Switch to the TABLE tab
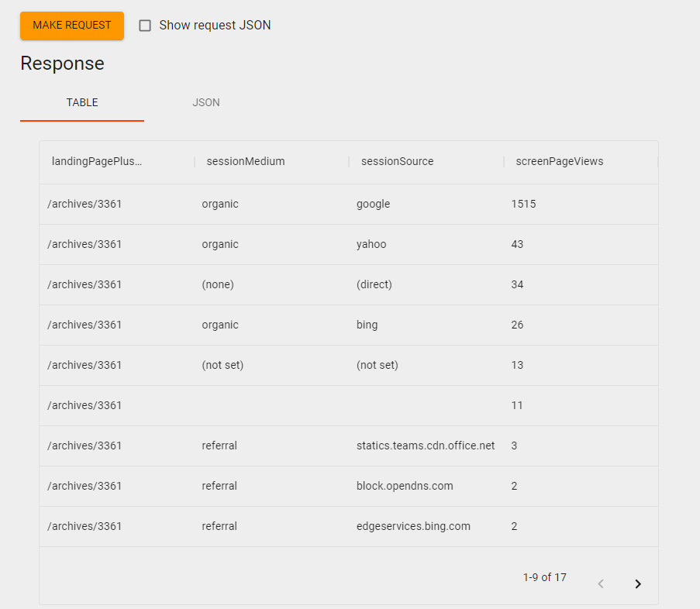700x609 pixels. tap(82, 102)
